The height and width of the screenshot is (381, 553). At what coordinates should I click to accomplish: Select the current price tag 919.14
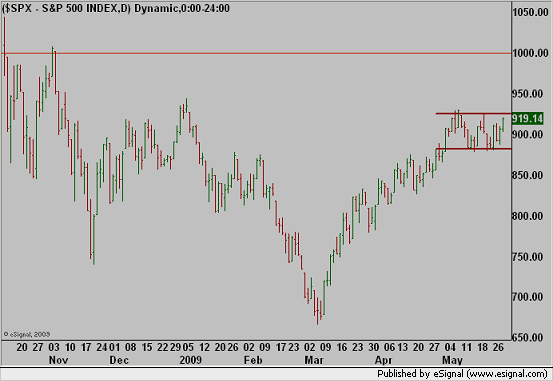(x=527, y=119)
